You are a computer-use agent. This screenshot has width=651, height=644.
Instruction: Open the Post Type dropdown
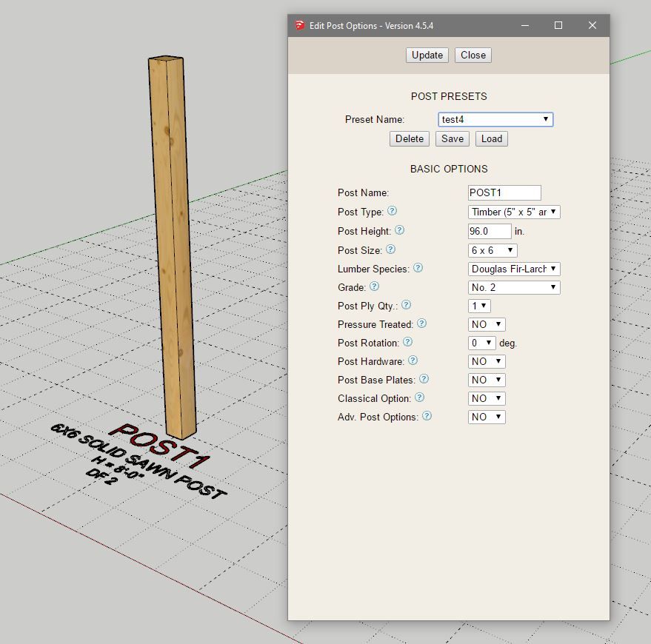[514, 212]
